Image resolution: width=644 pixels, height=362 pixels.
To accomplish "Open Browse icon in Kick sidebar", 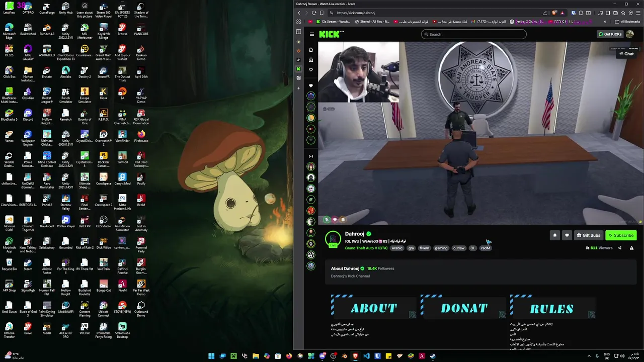I will click(311, 60).
